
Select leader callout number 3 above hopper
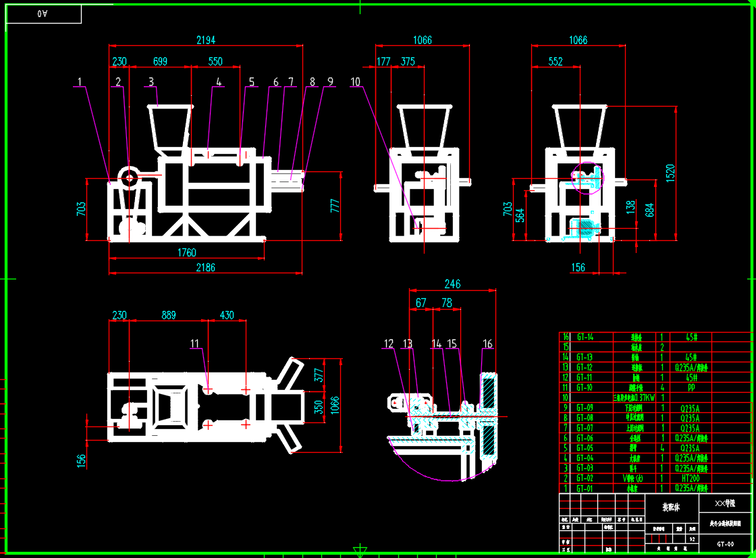[x=151, y=82]
